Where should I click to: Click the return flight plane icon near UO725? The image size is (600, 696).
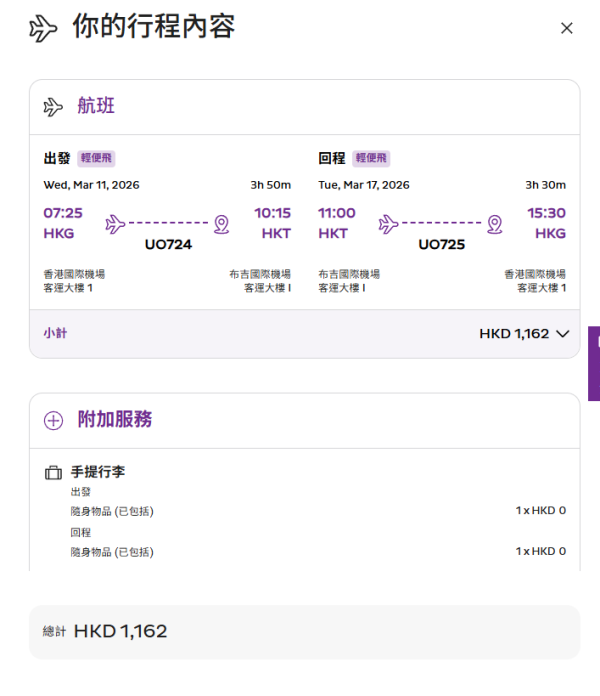click(x=388, y=224)
